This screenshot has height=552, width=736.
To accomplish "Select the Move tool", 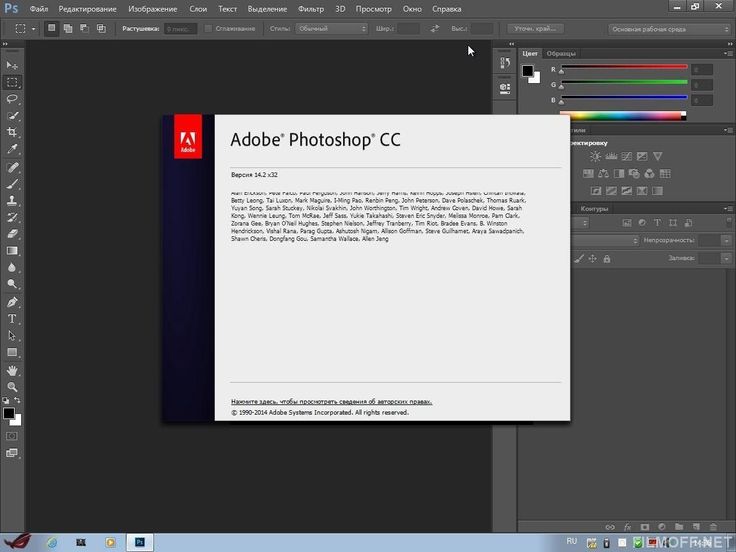I will (x=12, y=65).
